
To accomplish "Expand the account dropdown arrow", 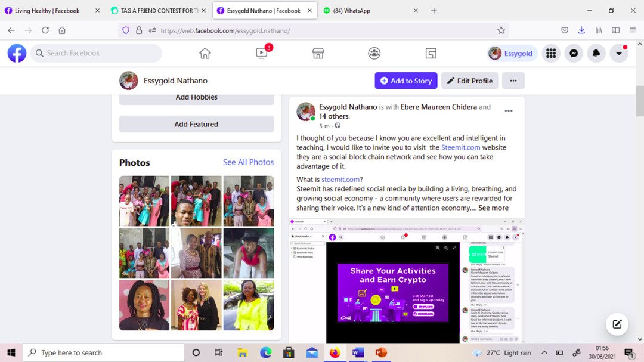I will coord(619,54).
